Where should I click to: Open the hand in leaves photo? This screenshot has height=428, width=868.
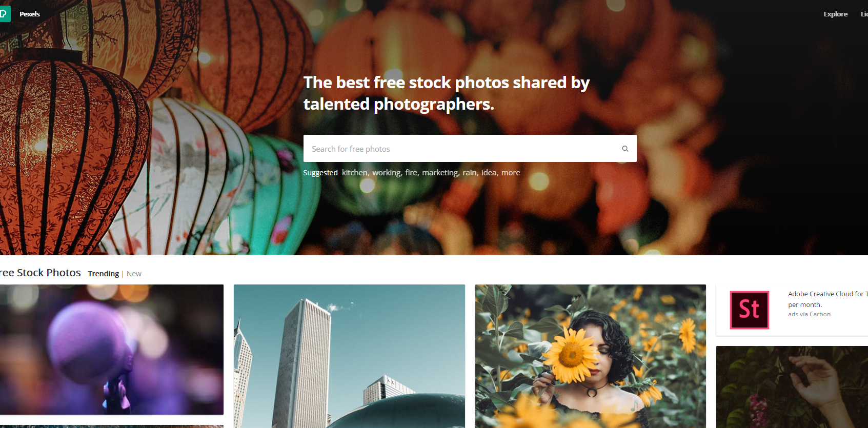(x=792, y=387)
